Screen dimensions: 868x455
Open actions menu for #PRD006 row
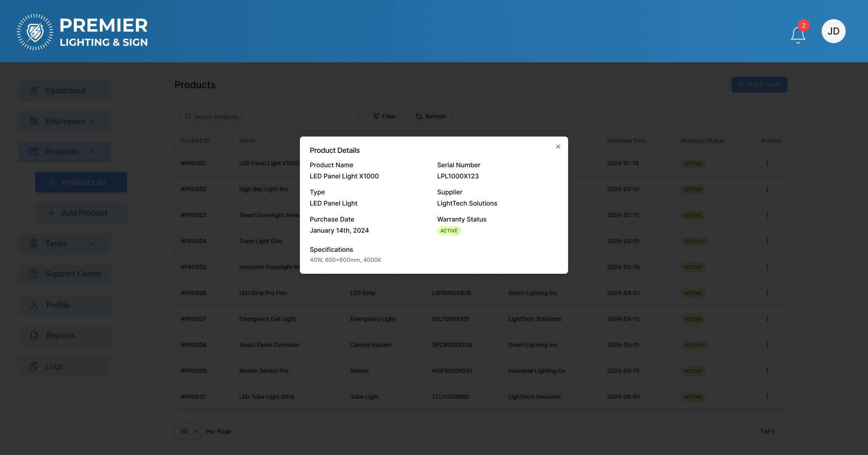pyautogui.click(x=767, y=293)
